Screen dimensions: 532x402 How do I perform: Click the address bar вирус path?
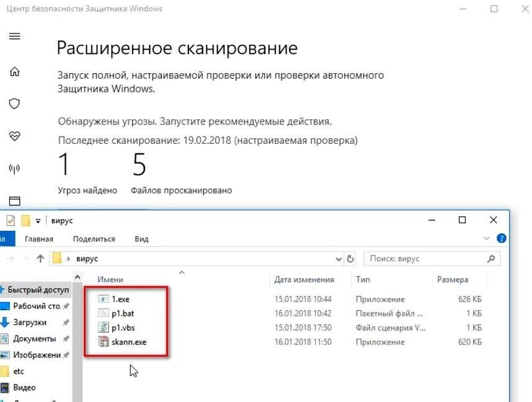87,259
